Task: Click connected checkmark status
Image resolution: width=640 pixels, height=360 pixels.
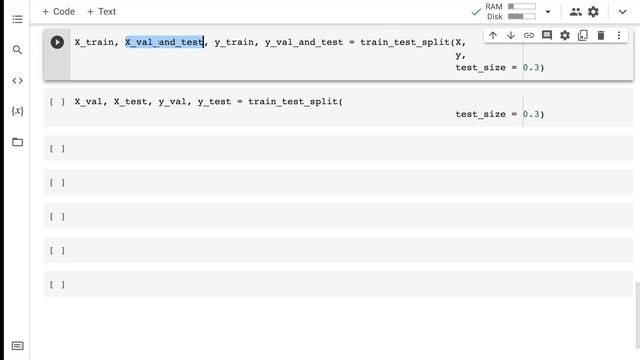Action: 476,12
